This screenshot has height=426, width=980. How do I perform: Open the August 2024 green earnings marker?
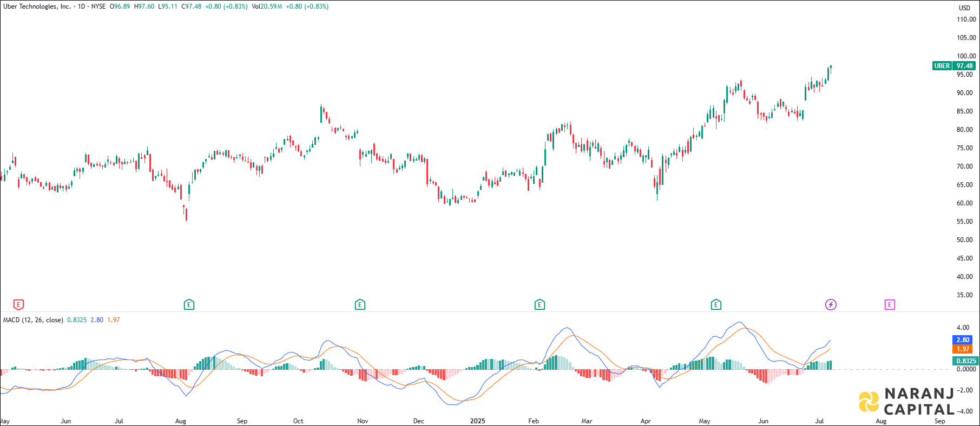(189, 305)
